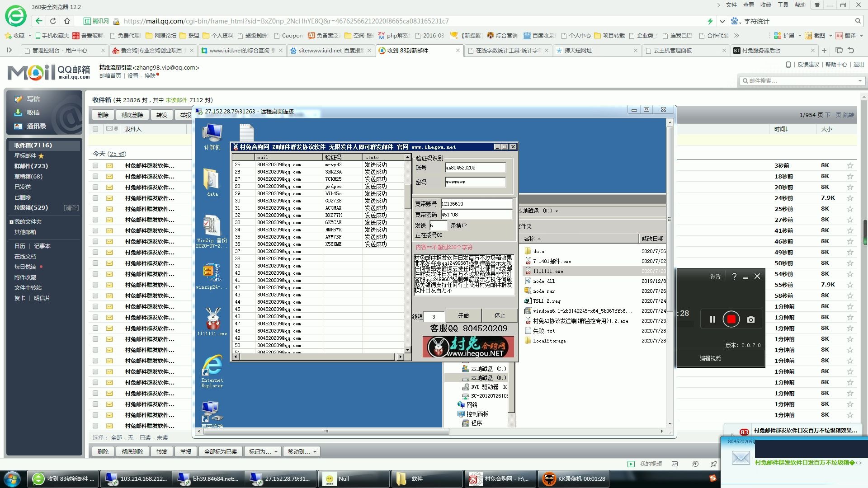
Task: Click the 全部标为已读 button
Action: tap(221, 451)
